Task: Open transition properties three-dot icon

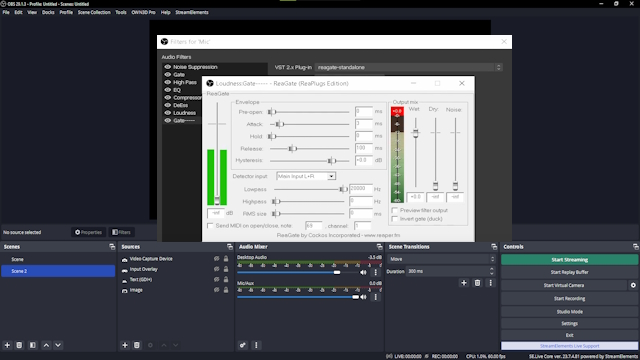Action: pos(490,283)
